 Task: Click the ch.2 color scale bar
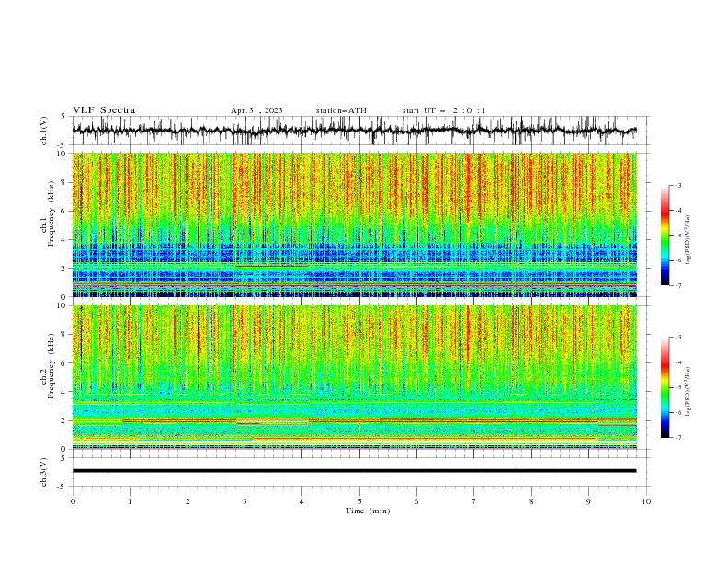pos(665,387)
